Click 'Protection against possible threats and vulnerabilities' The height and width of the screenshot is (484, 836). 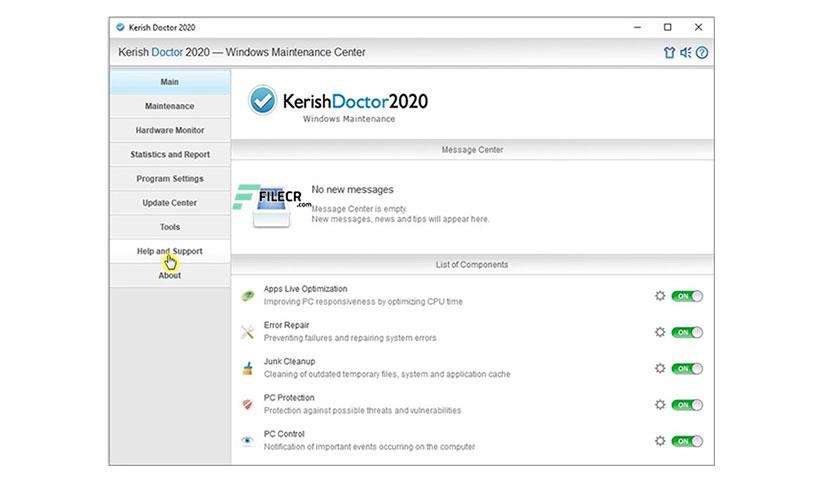pos(363,410)
